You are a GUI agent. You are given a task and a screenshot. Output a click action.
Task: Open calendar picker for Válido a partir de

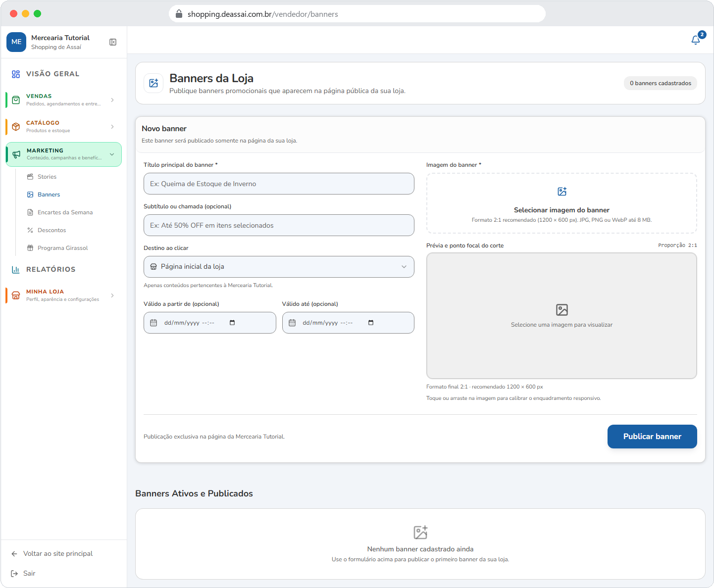point(232,323)
